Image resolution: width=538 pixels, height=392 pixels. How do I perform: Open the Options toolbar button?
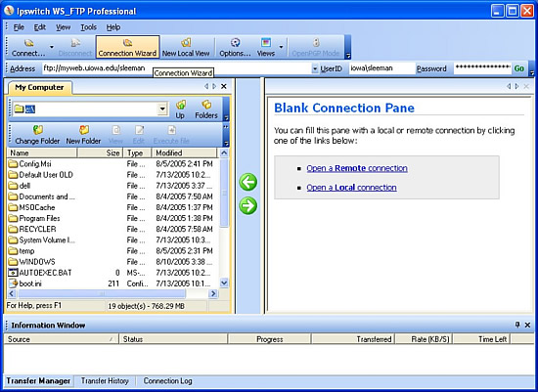coord(235,47)
